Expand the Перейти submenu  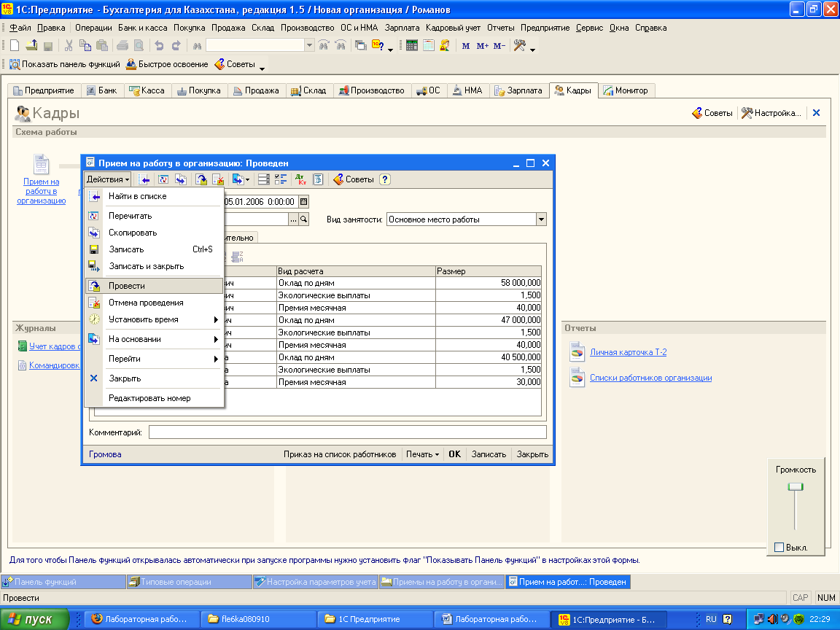click(217, 359)
